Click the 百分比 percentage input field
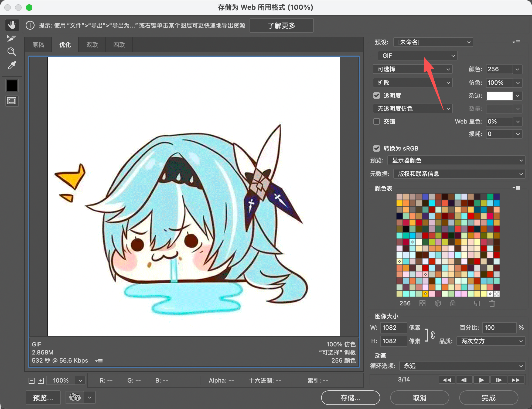532x409 pixels. pos(499,328)
